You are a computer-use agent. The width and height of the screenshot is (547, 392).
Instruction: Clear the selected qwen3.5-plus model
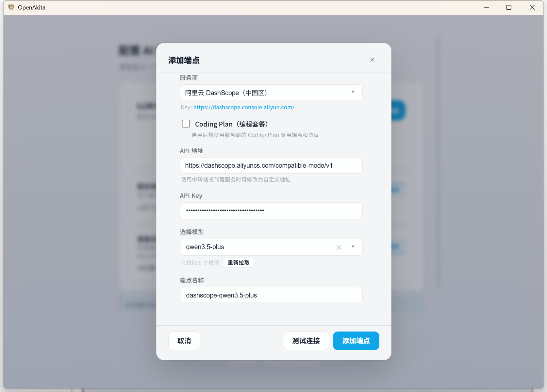click(x=339, y=247)
